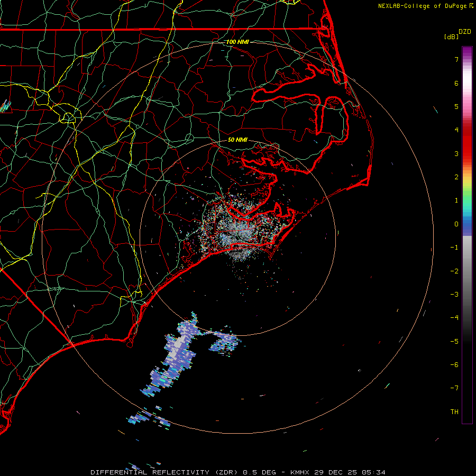Click the 3 dB tick label
The image size is (476, 476).
point(456,153)
